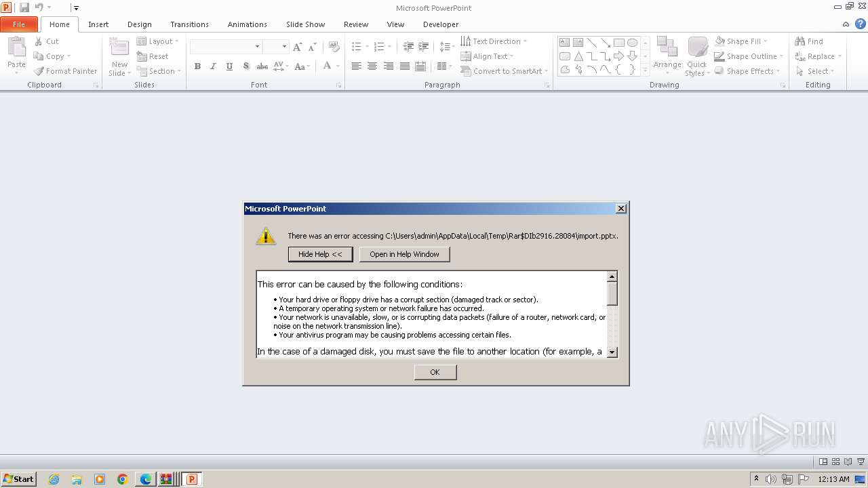868x488 pixels.
Task: Click the Hide Help << button
Action: 320,254
